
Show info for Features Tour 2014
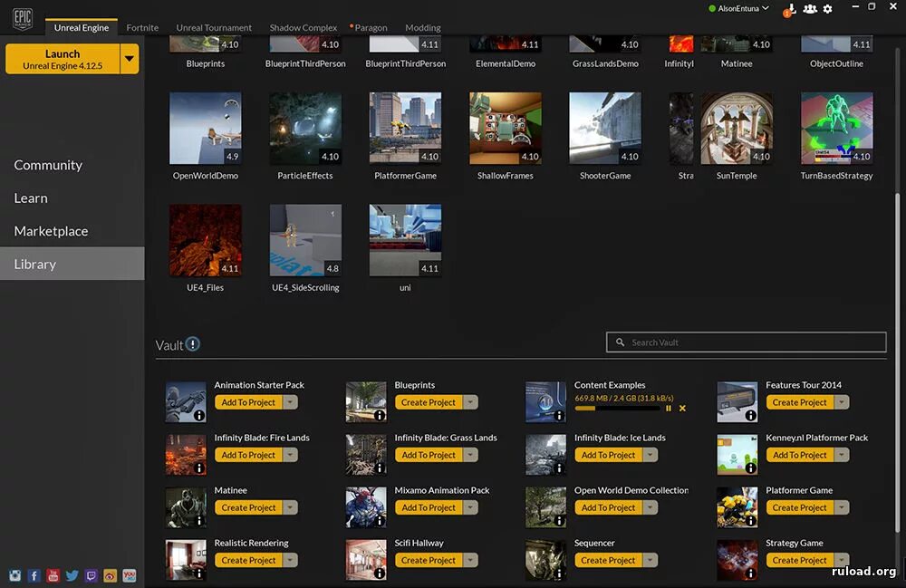coord(750,415)
